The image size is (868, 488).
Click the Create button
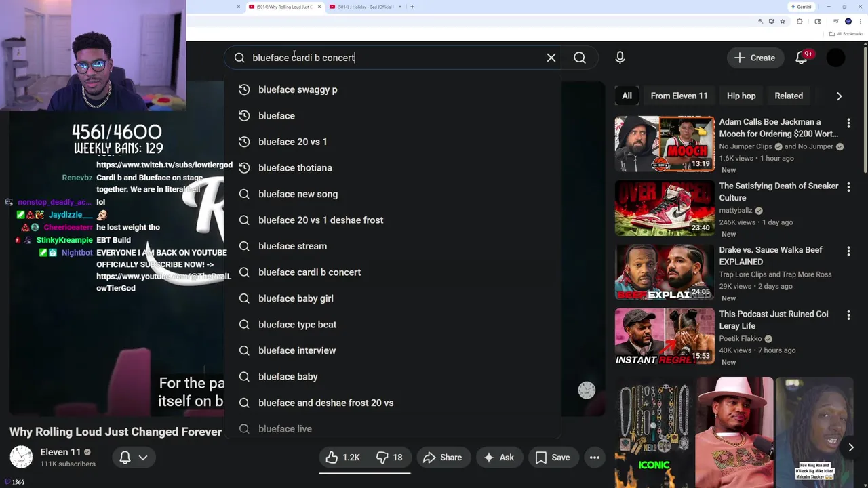click(755, 58)
